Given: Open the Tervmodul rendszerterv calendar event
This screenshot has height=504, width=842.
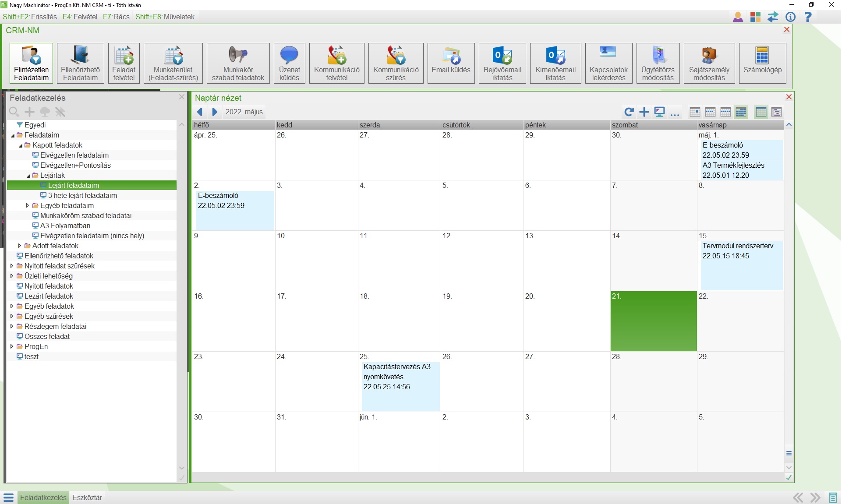Looking at the screenshot, I should 741,251.
